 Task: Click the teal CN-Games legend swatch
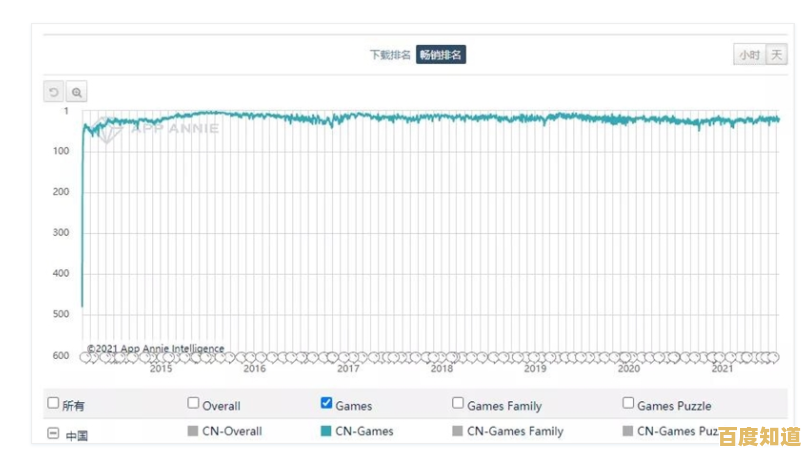[x=326, y=431]
